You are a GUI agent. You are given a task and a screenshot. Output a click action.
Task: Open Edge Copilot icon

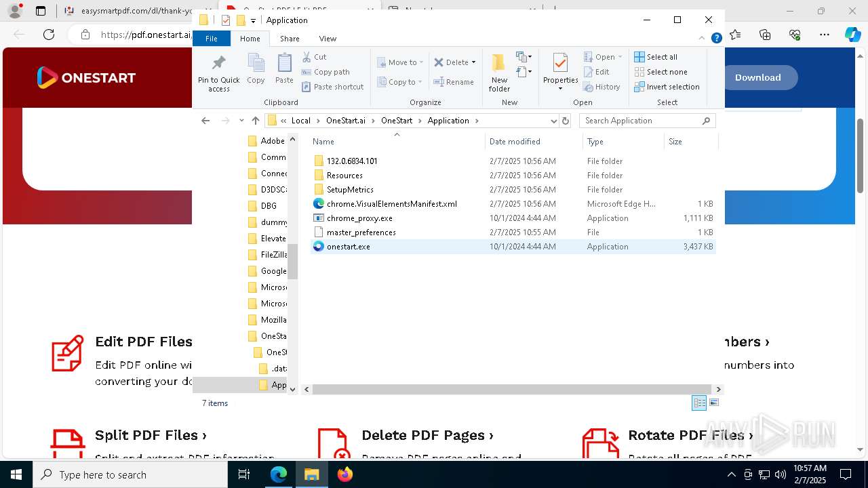852,35
